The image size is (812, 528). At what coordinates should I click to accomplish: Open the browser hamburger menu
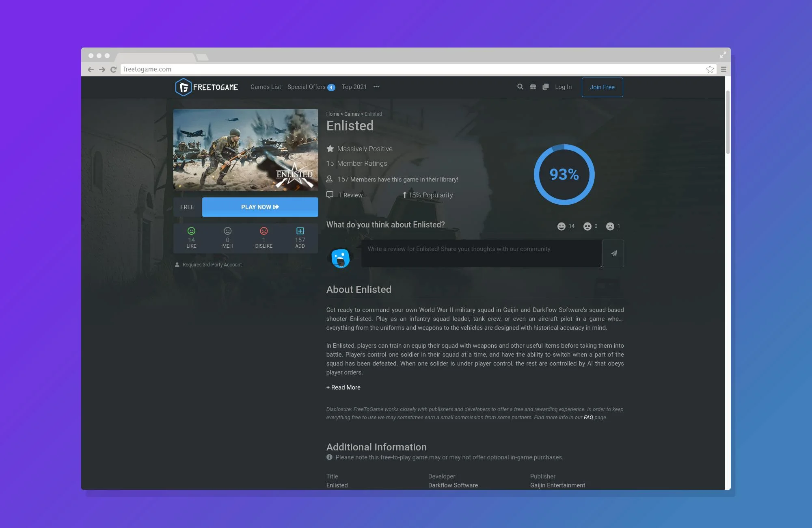click(723, 69)
